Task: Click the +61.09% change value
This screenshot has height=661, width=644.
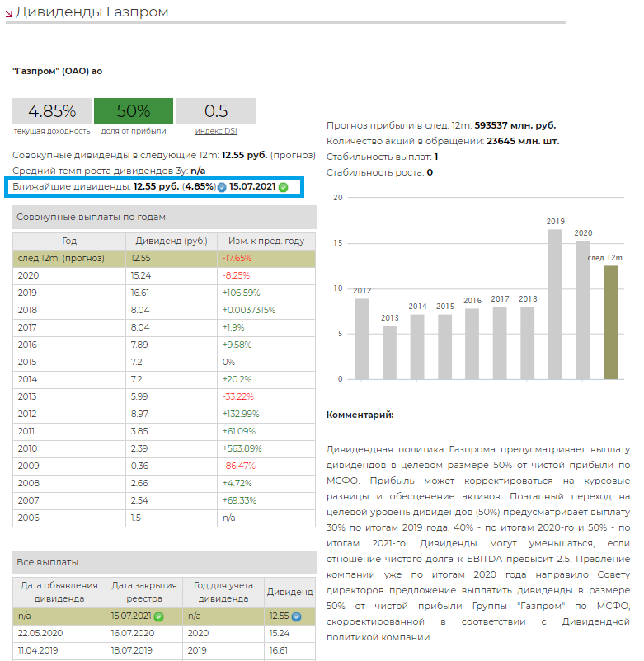Action: 238,431
